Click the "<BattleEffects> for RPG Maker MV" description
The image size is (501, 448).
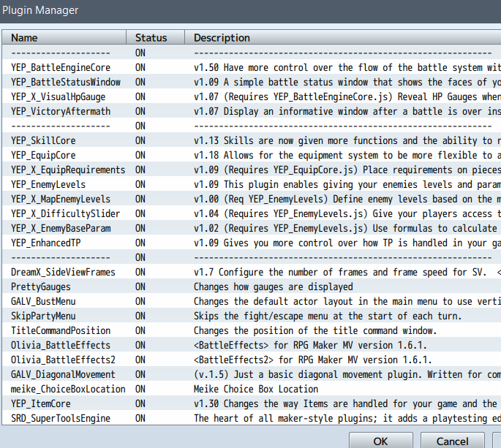(x=310, y=346)
